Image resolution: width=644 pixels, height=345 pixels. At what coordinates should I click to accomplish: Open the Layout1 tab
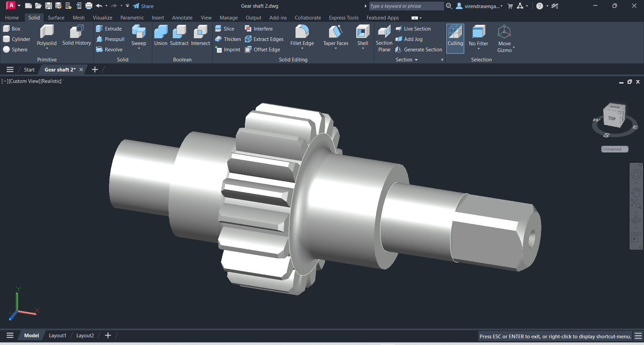(x=58, y=336)
